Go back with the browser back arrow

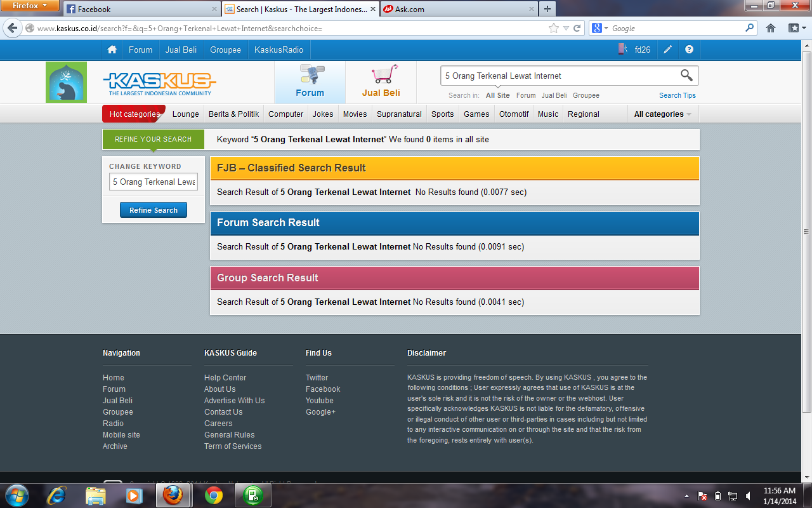click(x=12, y=29)
